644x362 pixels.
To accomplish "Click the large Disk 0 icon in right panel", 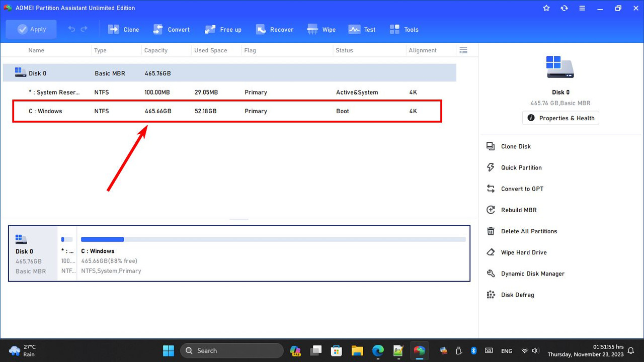I will pyautogui.click(x=560, y=67).
